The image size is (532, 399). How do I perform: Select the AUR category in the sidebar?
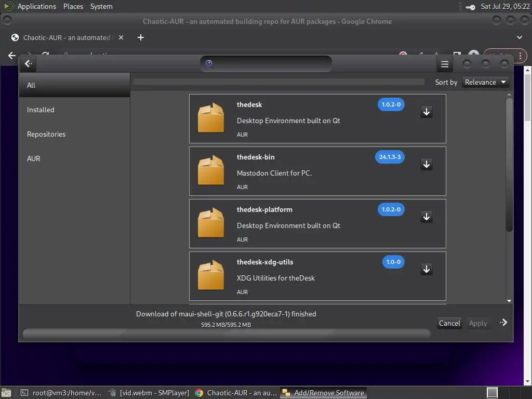tap(74, 158)
